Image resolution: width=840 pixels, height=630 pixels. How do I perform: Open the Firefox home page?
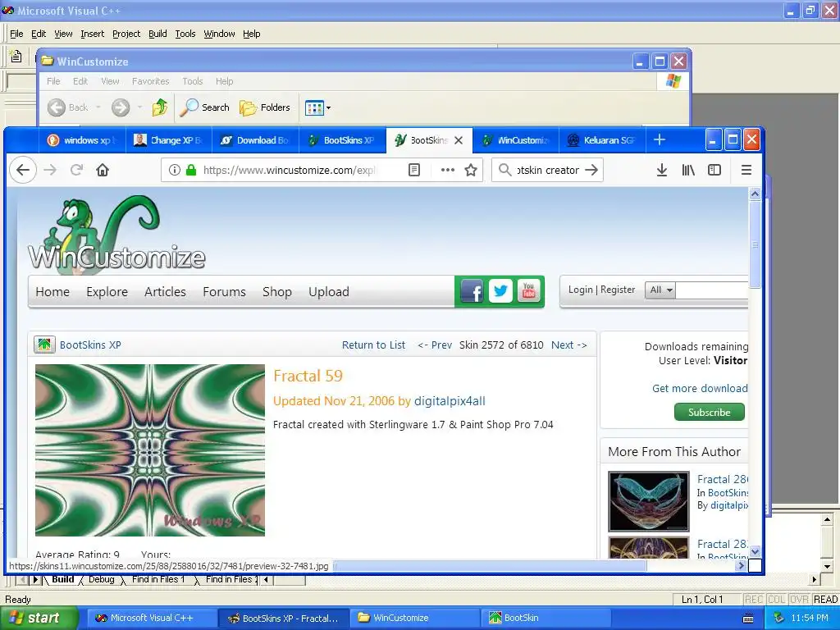[x=103, y=171]
